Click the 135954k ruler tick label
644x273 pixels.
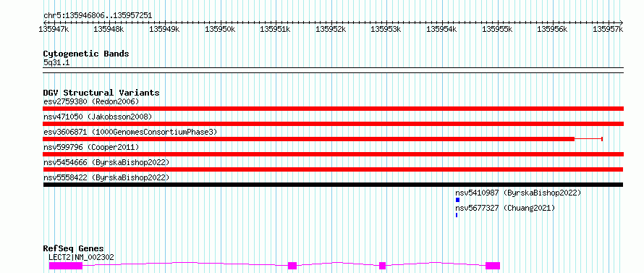(442, 29)
